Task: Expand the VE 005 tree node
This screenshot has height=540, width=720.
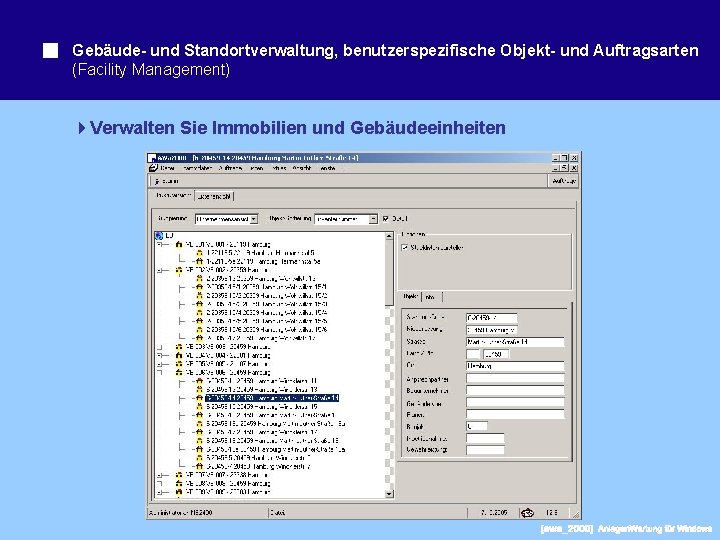Action: coord(160,364)
